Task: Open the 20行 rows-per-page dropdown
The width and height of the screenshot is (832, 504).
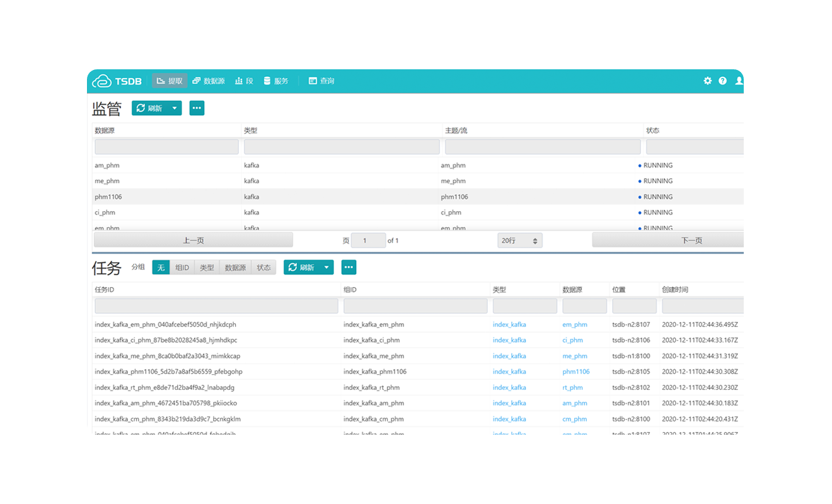Action: 520,241
